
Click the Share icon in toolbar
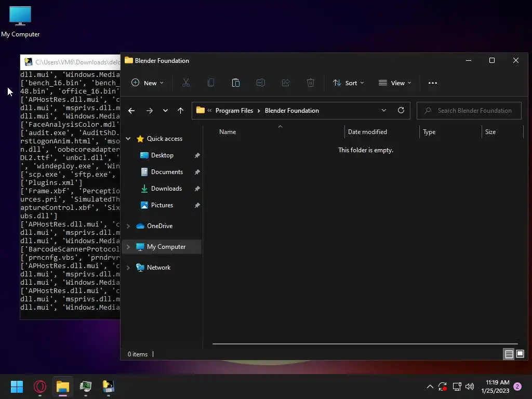(x=286, y=83)
